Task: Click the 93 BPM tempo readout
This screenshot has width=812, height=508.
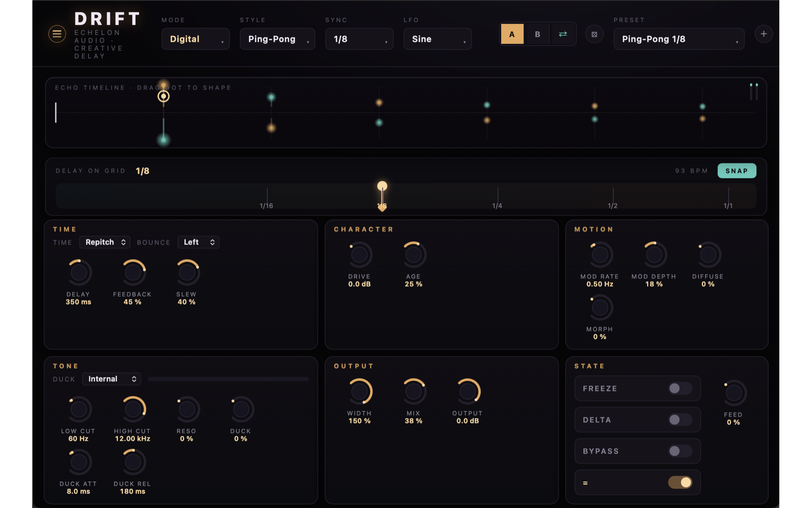Action: pos(692,171)
